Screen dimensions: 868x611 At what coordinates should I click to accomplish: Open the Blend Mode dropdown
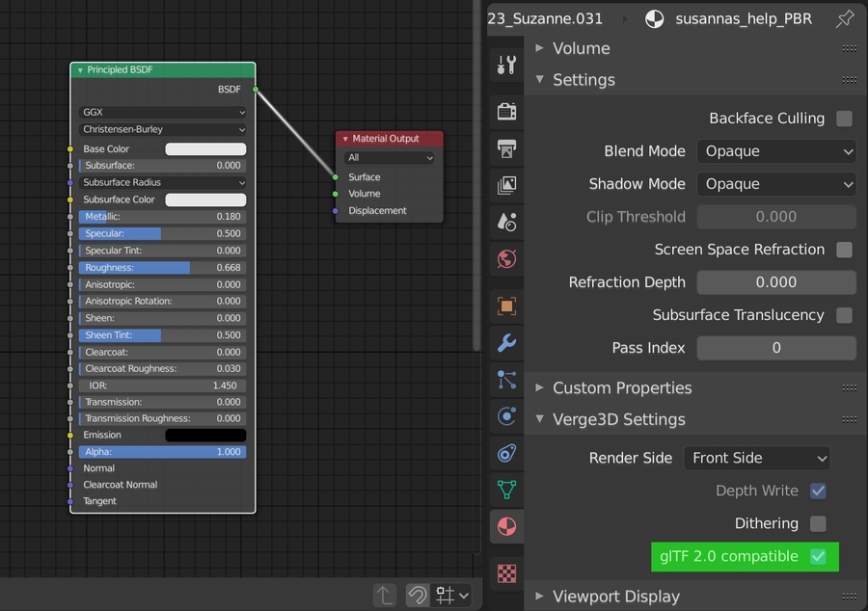point(776,151)
